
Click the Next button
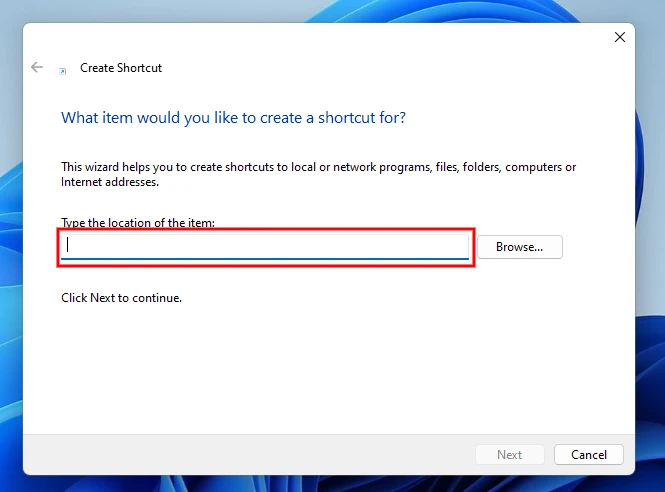pos(509,455)
